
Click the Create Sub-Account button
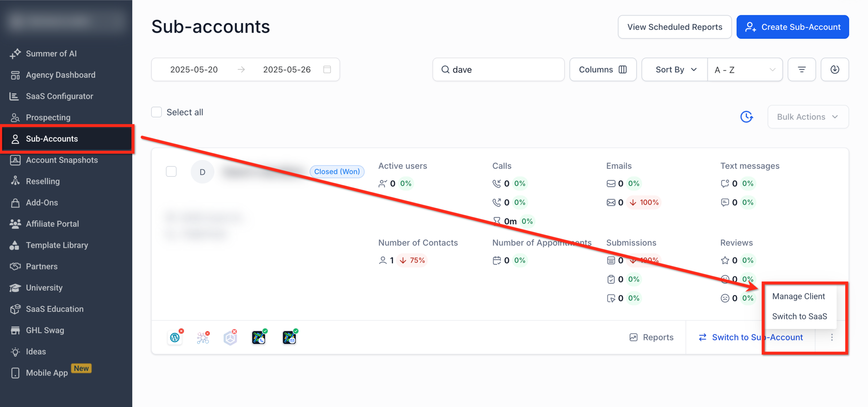[x=792, y=27]
